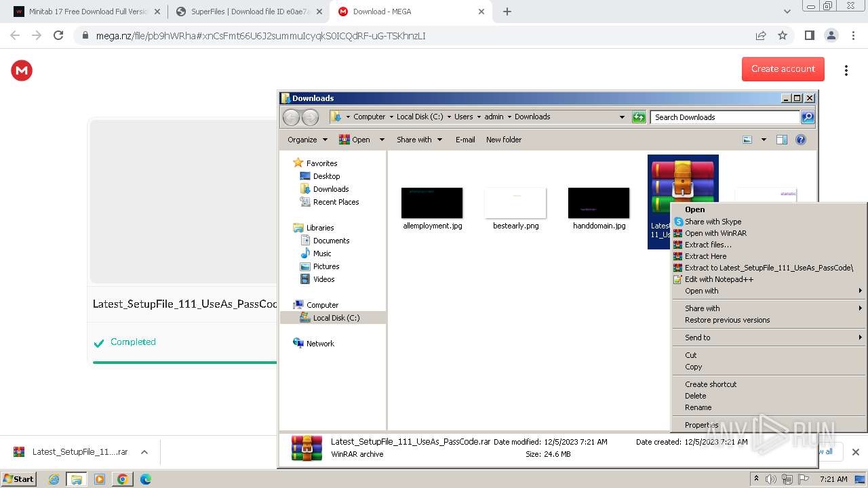Expand the address bar history dropdown
Screen dimensions: 868x488
622,117
